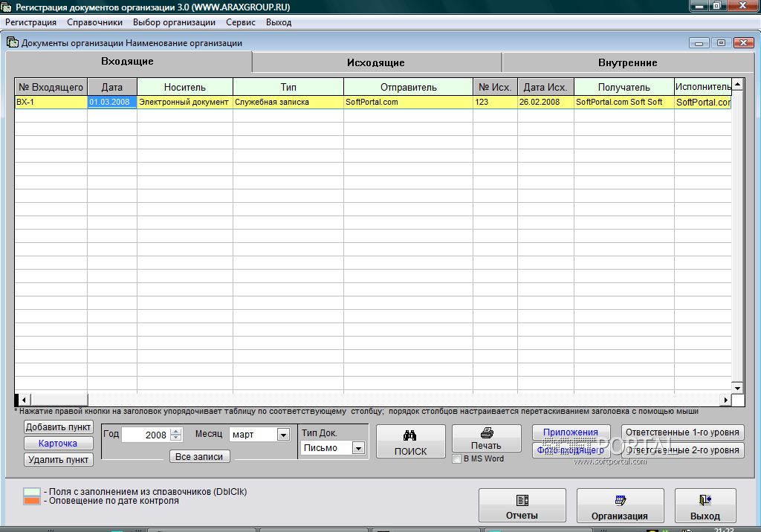Click the document icon in inner window title
761x532 pixels.
click(13, 42)
